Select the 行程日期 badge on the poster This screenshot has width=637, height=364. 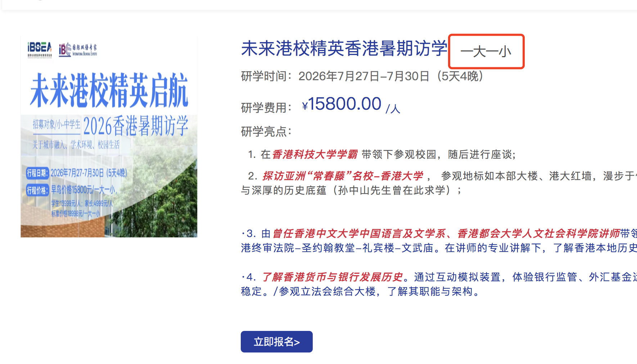37,173
